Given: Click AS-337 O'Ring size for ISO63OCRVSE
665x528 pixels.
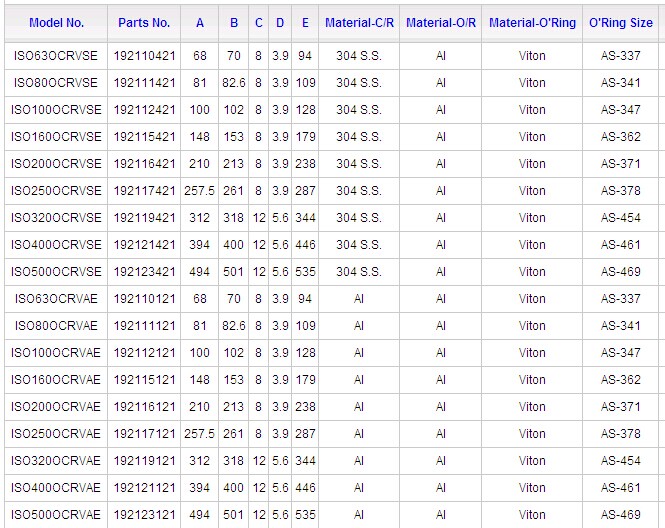Looking at the screenshot, I should [x=621, y=56].
